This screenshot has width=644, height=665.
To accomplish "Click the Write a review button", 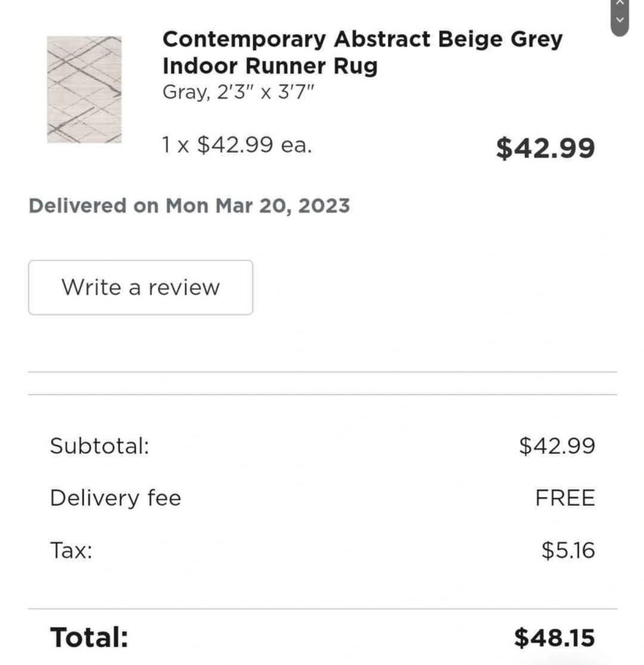I will pos(140,287).
